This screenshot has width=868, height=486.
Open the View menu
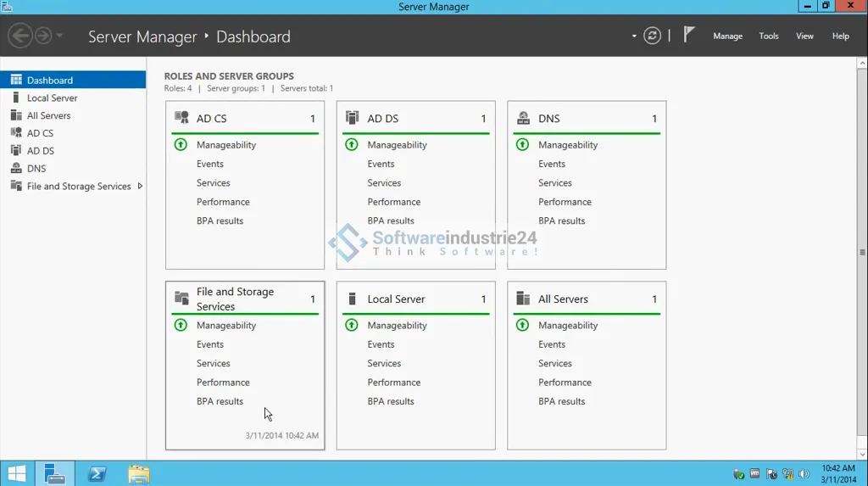pyautogui.click(x=804, y=36)
